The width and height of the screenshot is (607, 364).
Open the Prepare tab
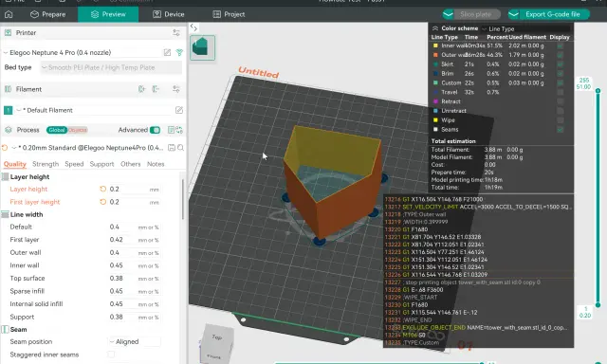point(48,14)
